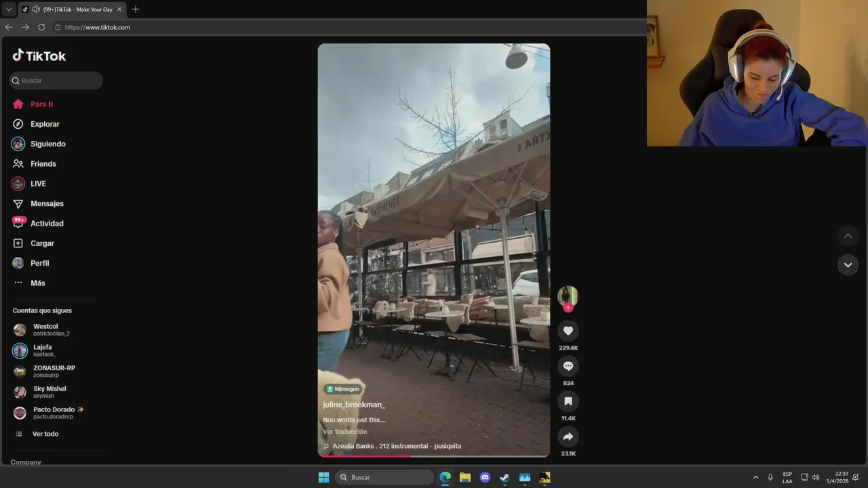Screen dimensions: 868x488
Task: Open Discord from taskbar
Action: 485,477
